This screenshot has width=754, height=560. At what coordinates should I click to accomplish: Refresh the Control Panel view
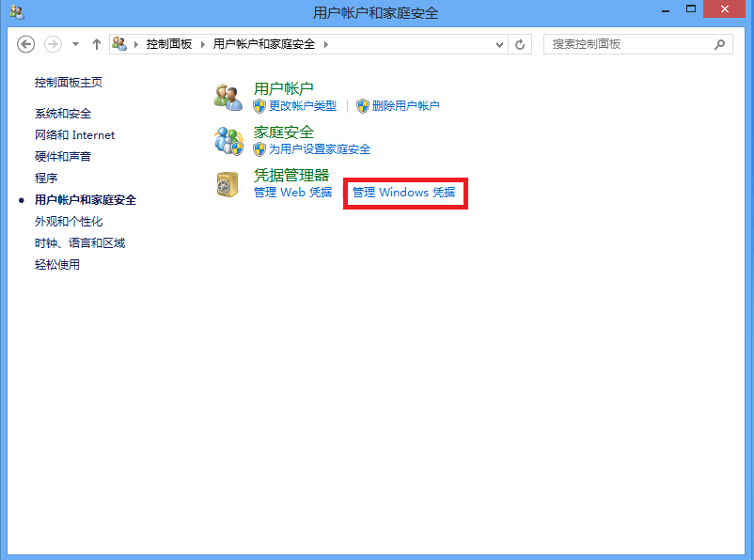[520, 45]
